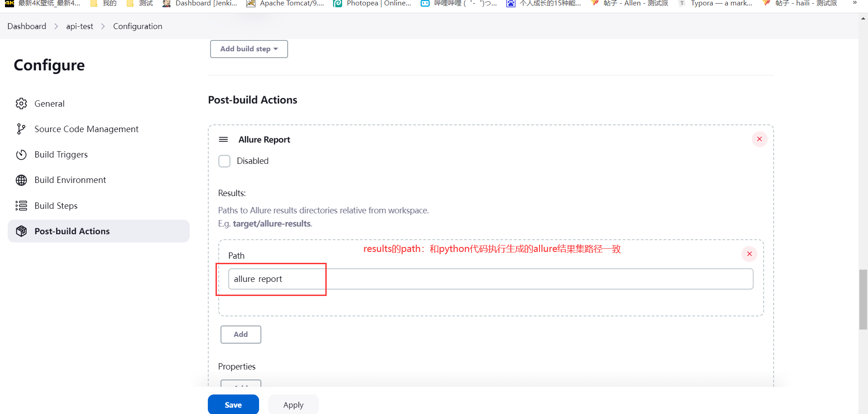Click the scrollbar up arrow
Screen dimensions: 868x414
863,19
